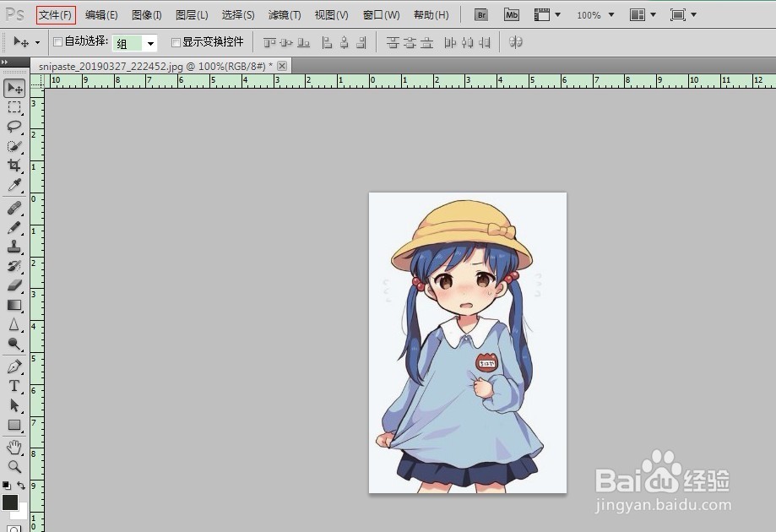Distribute top edges of layers

pyautogui.click(x=393, y=42)
